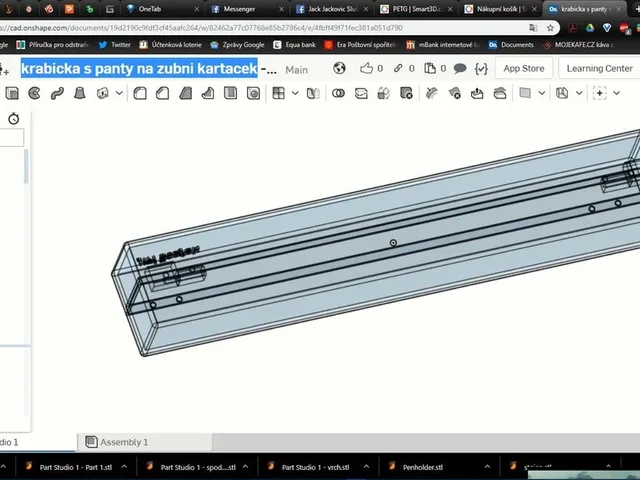This screenshot has width=640, height=480.
Task: Open the Zprávy Google bookmark
Action: click(x=237, y=45)
